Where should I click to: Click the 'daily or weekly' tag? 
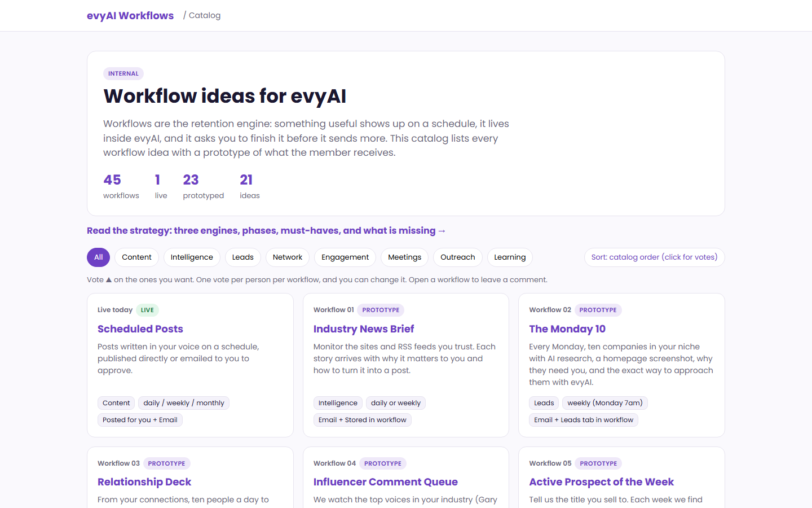click(396, 403)
